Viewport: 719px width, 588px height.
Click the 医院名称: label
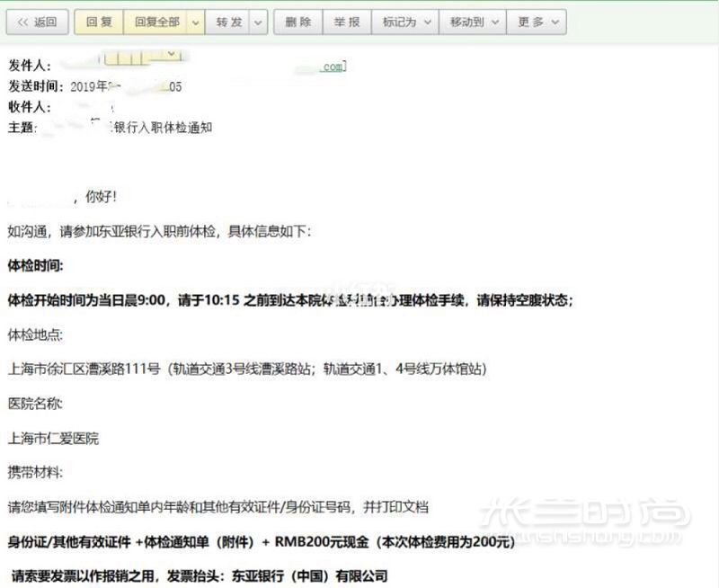point(35,404)
